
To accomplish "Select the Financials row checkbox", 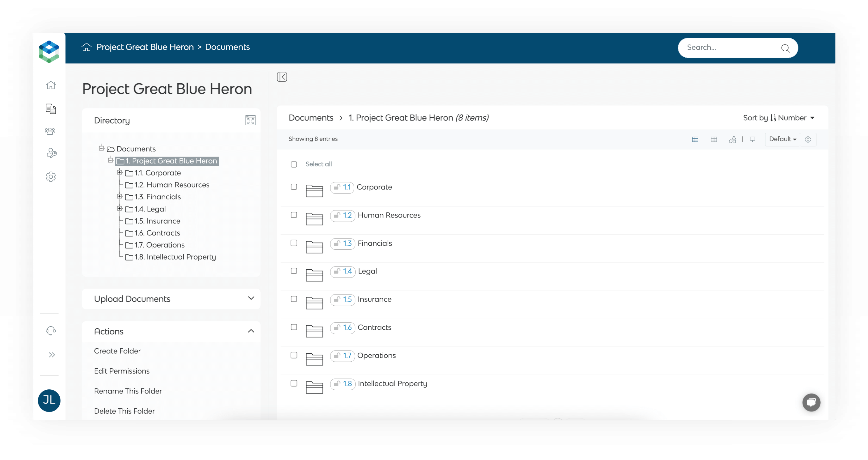I will [294, 243].
